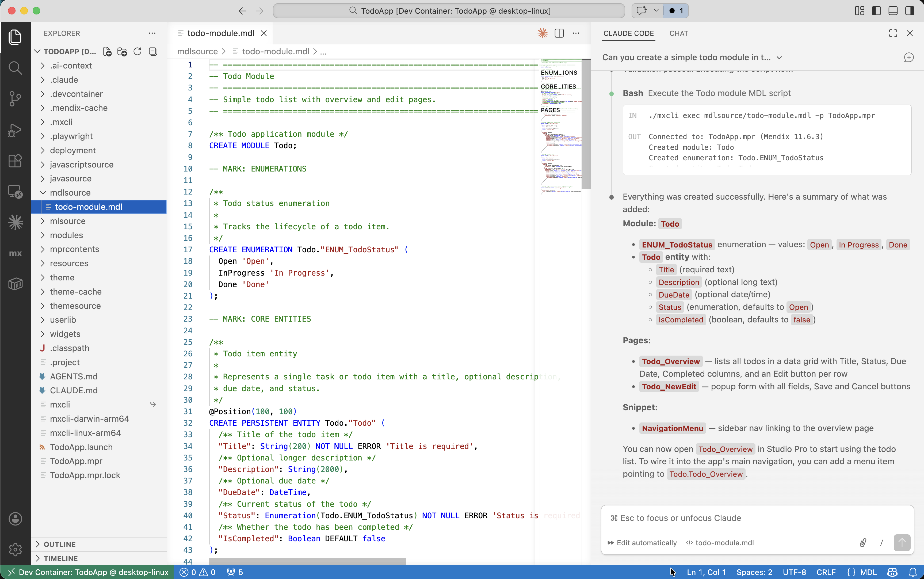Refresh the Explorer file tree
924x579 pixels.
[138, 51]
